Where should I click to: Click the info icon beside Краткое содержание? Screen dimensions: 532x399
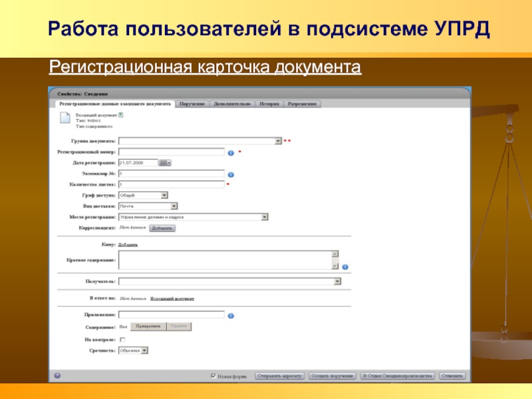345,267
